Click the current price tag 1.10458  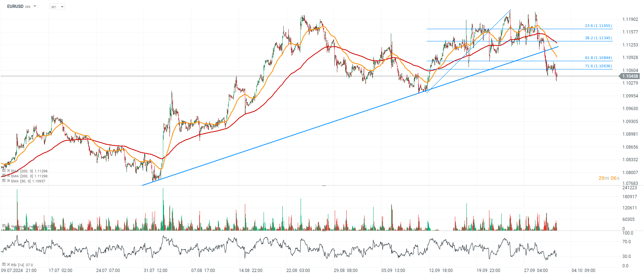click(x=630, y=76)
